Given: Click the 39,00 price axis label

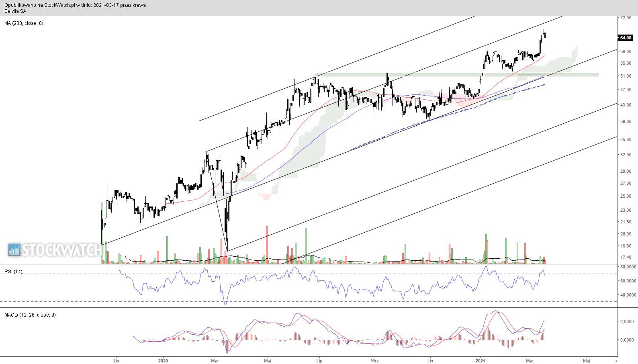Looking at the screenshot, I should tap(626, 121).
